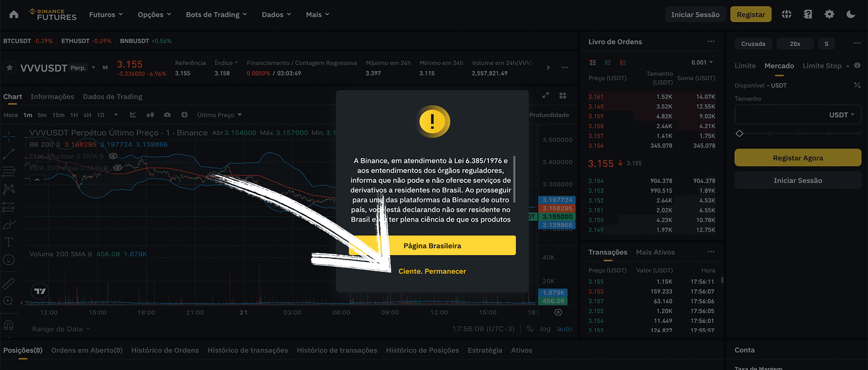Switch to the Mais Ativos tab

(655, 252)
